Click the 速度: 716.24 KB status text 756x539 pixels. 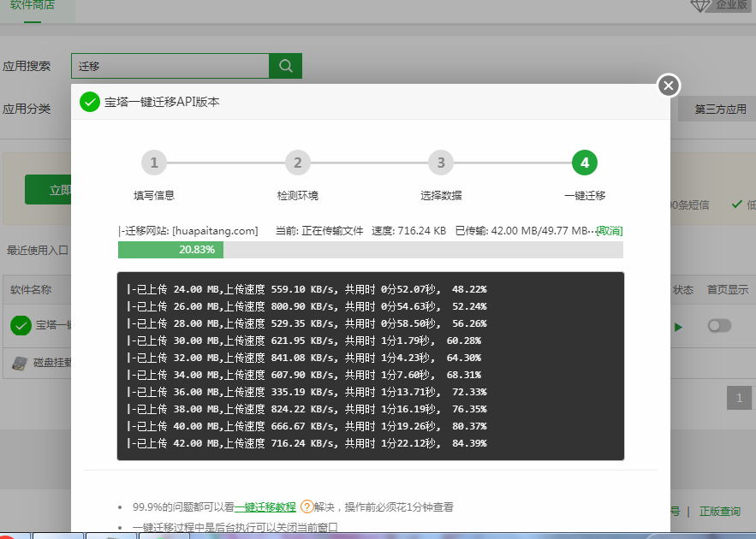[x=408, y=231]
